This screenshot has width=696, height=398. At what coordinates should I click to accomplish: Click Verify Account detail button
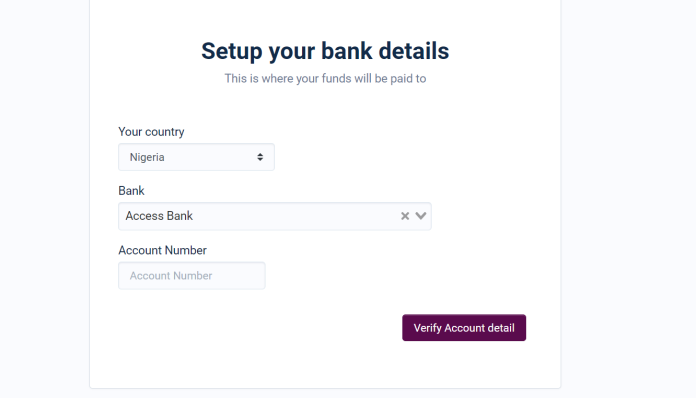pyautogui.click(x=464, y=328)
